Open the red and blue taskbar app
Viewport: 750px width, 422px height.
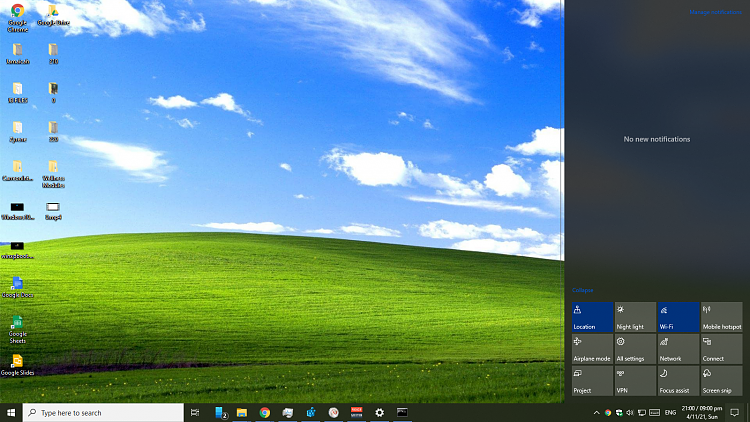356,412
